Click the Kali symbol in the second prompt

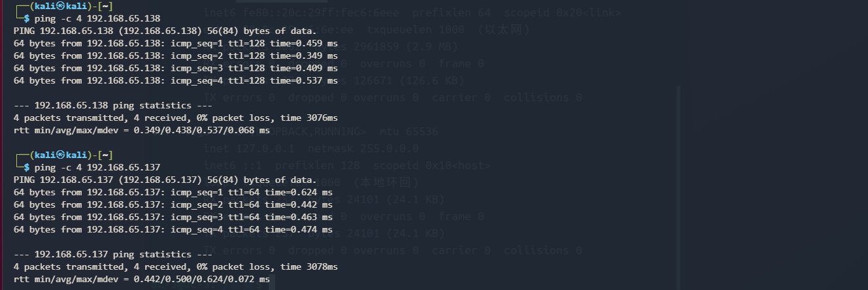tap(60, 155)
